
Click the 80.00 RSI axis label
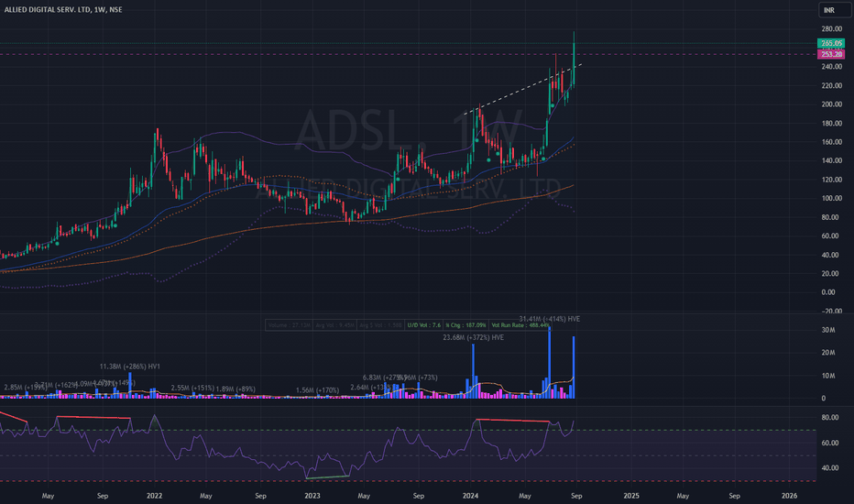point(829,417)
